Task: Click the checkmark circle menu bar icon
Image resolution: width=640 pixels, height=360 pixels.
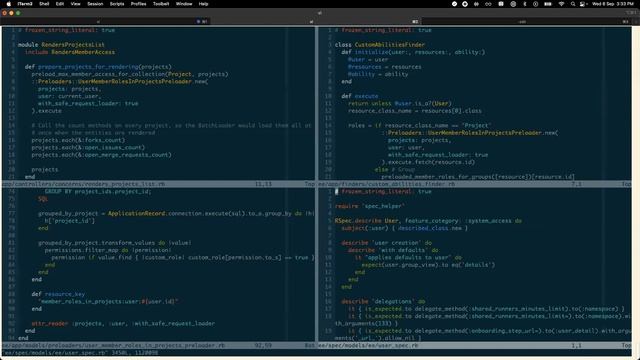Action: coord(454,4)
